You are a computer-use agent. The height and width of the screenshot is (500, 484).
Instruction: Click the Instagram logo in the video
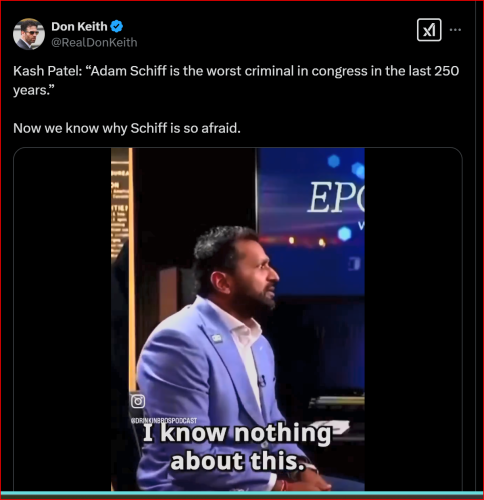pyautogui.click(x=138, y=401)
